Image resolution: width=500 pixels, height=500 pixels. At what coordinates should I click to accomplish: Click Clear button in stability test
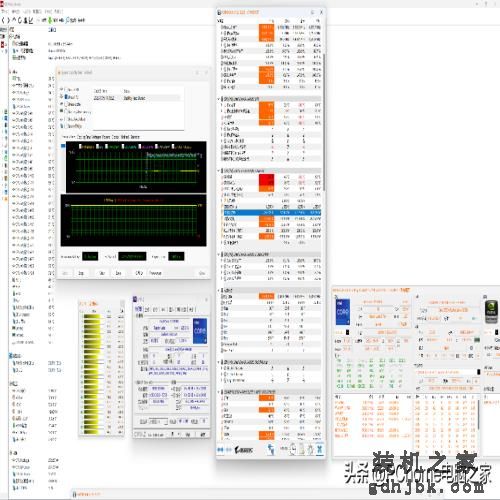102,273
